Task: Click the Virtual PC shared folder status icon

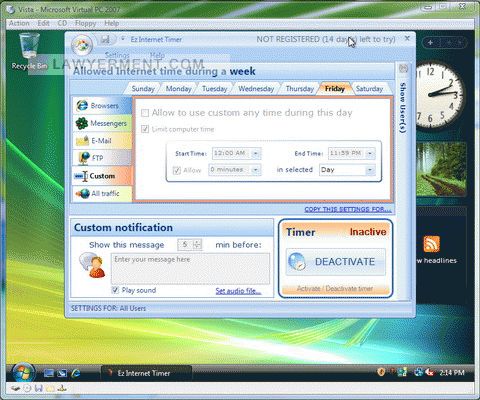Action: coord(50,389)
